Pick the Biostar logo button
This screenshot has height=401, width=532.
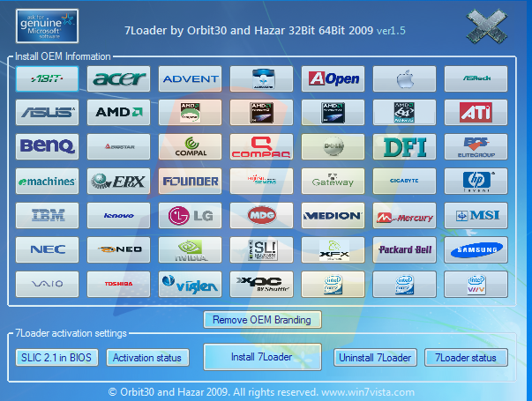coord(118,147)
